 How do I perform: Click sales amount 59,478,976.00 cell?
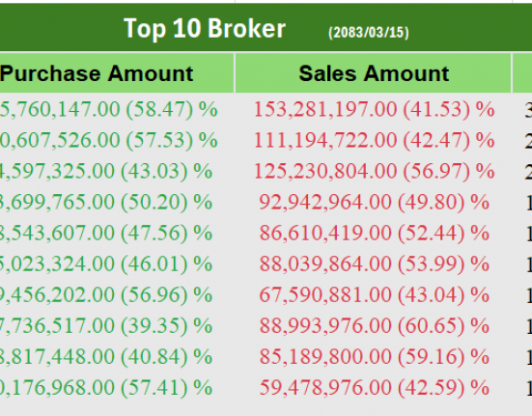click(374, 387)
